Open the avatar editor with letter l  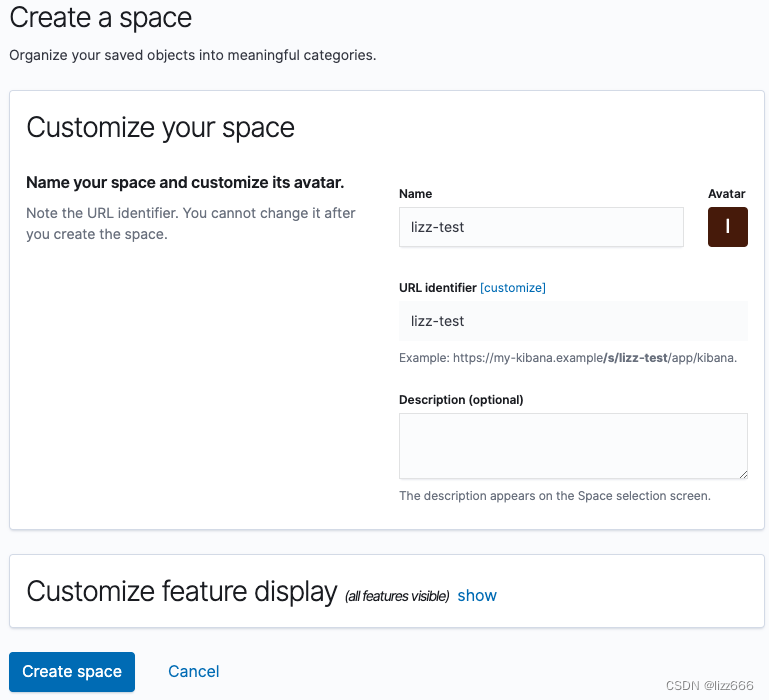(x=727, y=227)
